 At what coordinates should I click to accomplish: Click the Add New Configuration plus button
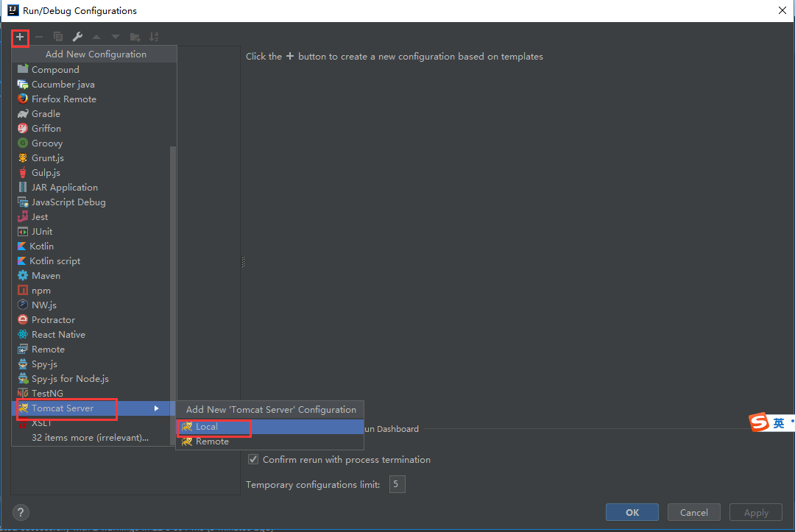[20, 37]
